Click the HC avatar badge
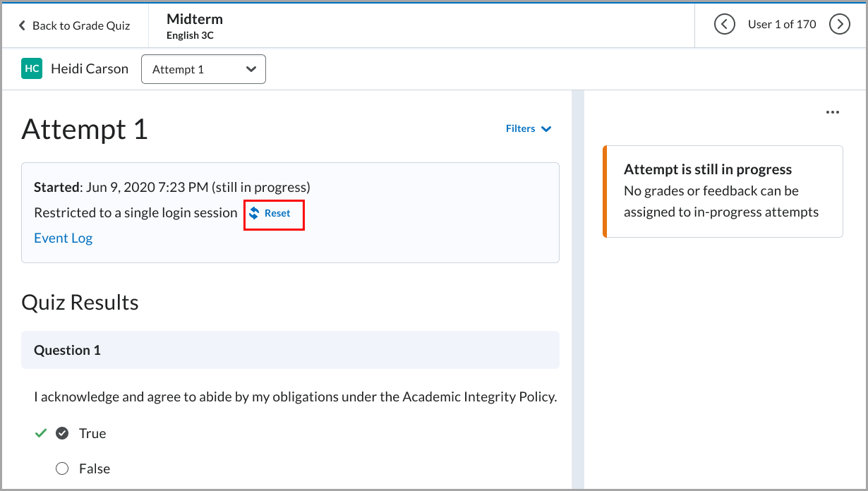Viewport: 868px width, 491px height. (31, 68)
